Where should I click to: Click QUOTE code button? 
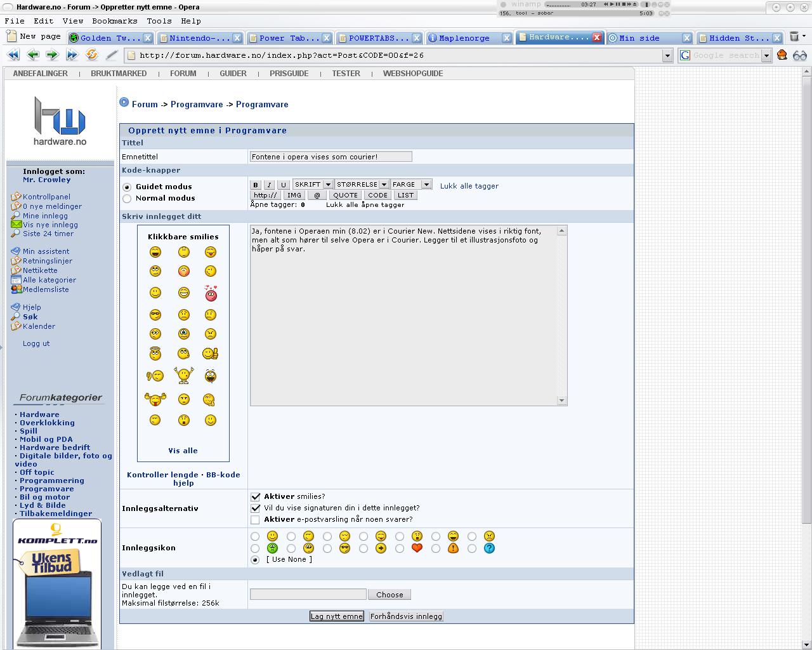[x=346, y=196]
